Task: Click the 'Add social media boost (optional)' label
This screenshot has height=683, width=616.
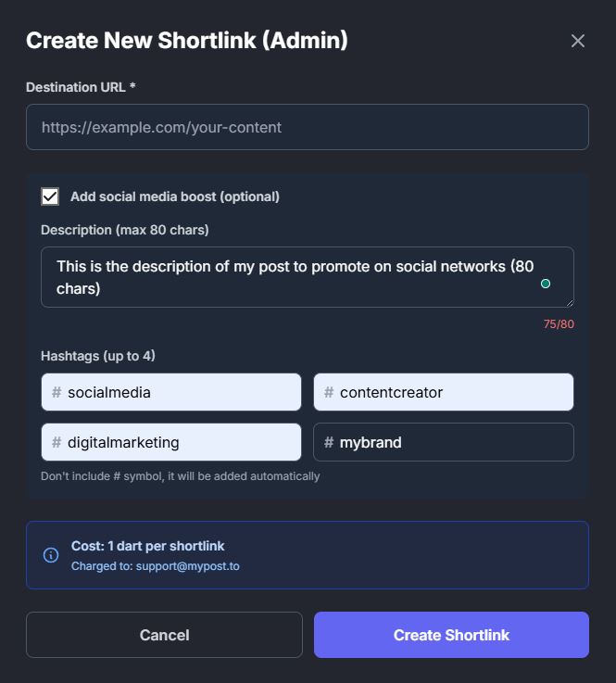Action: [175, 196]
